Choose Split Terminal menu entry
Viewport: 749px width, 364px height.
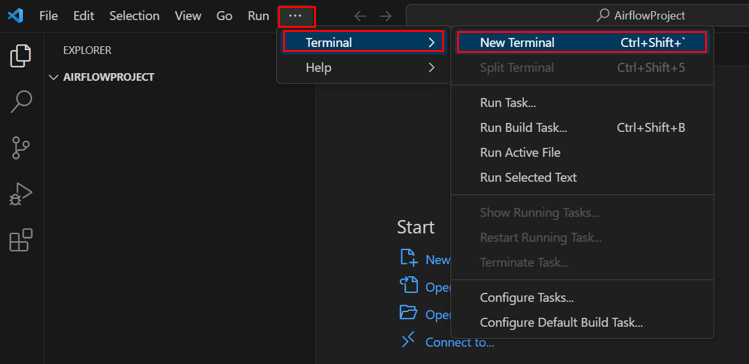pos(582,68)
